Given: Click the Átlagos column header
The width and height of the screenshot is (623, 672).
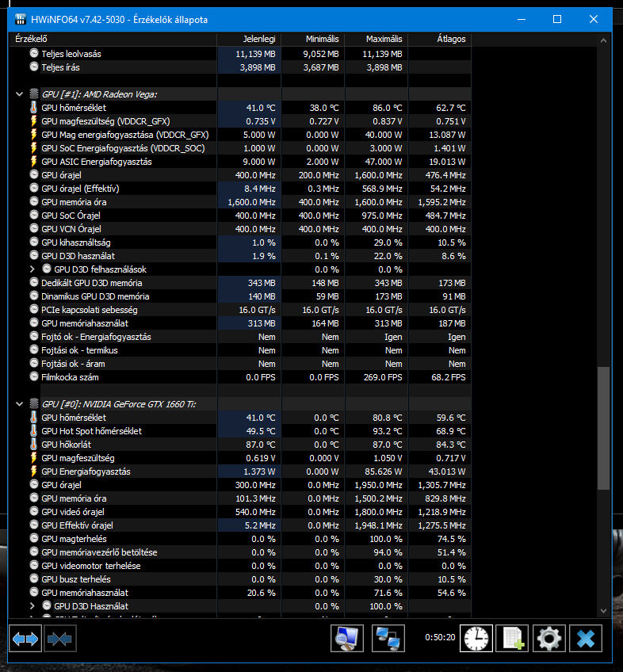Looking at the screenshot, I should (440, 39).
